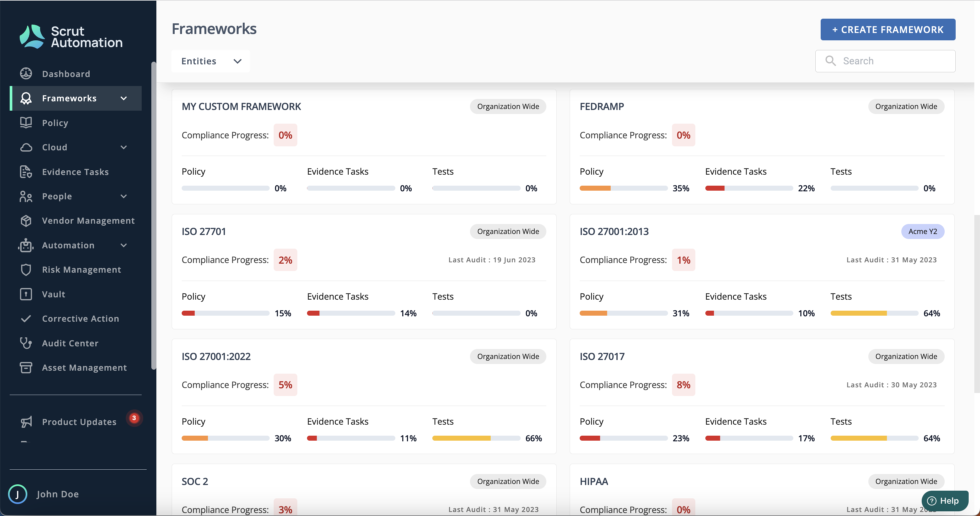Screen dimensions: 980x516
Task: Click the Acme Y2 entity tag
Action: (x=923, y=231)
